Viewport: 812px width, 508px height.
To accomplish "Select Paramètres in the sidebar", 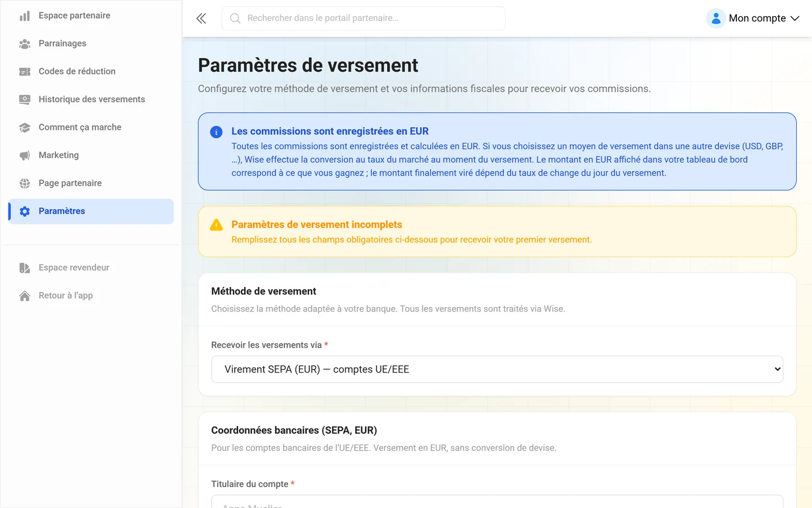I will [x=91, y=211].
